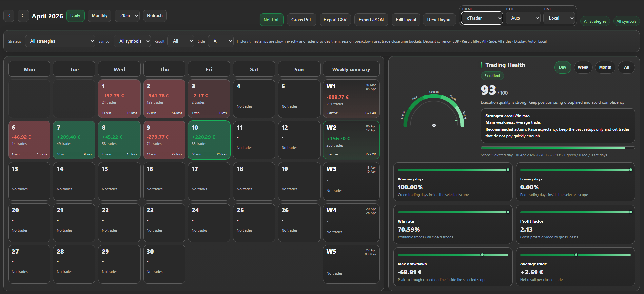Screen dimensions: 644x294
Task: Go to next month arrow
Action: pyautogui.click(x=23, y=16)
